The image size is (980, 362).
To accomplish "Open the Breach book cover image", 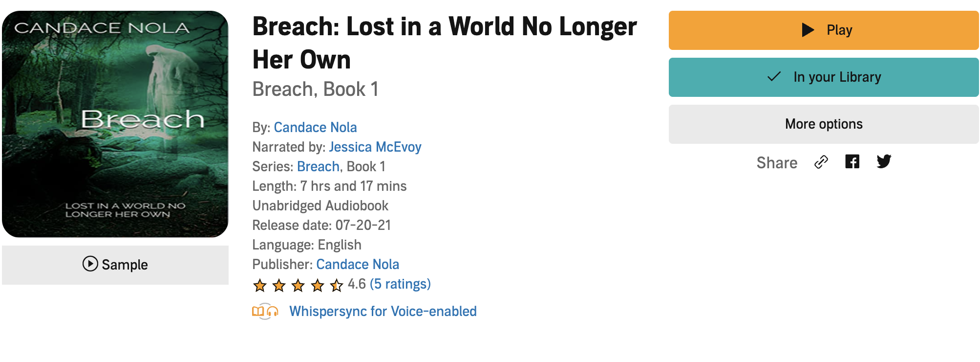I will [x=115, y=124].
